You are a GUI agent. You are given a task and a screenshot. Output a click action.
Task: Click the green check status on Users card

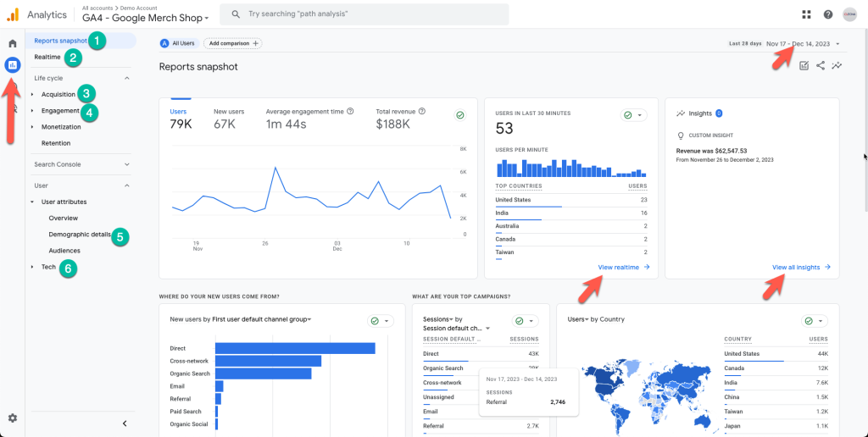460,115
